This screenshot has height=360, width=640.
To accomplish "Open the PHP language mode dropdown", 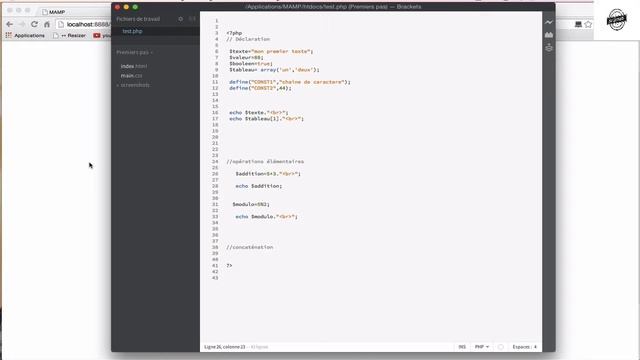I will (x=482, y=347).
